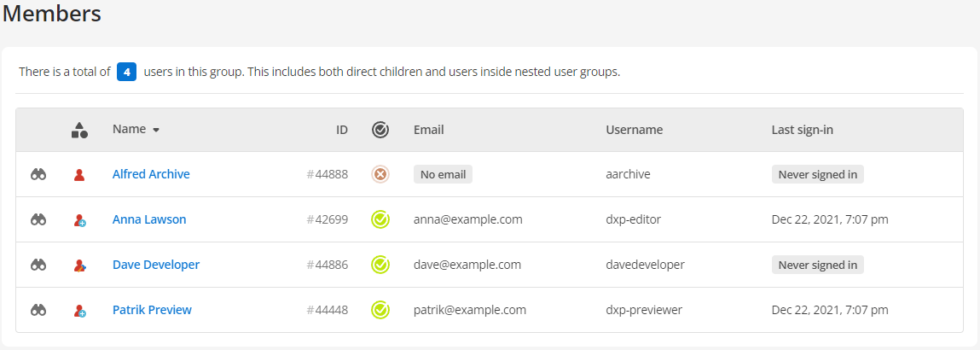980x350 pixels.
Task: Click the Last sign-in column header
Action: (x=802, y=130)
